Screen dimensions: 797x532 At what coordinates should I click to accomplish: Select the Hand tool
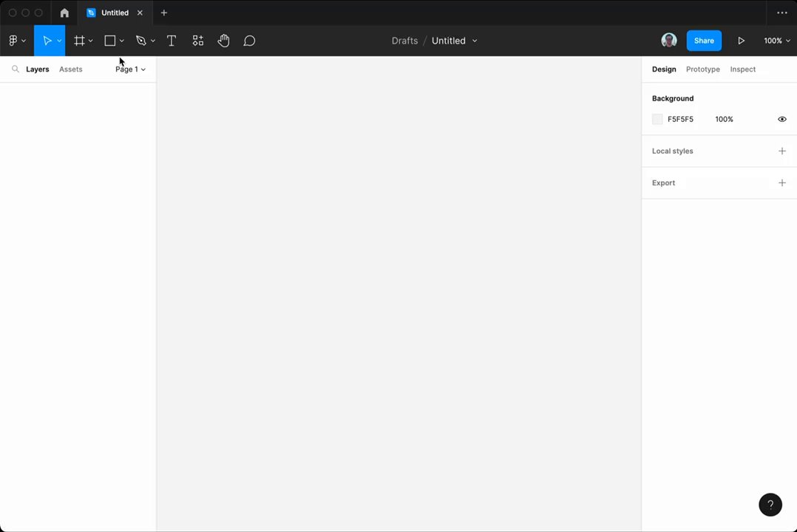click(x=223, y=41)
